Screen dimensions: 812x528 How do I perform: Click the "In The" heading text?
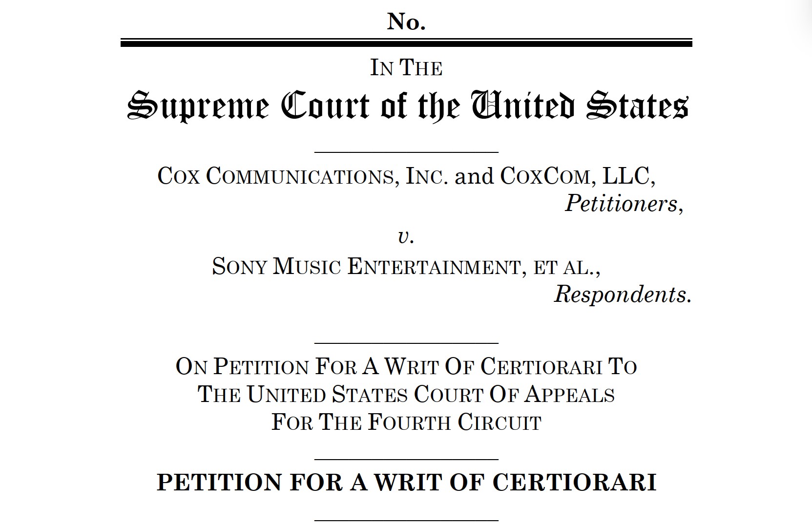pyautogui.click(x=406, y=68)
